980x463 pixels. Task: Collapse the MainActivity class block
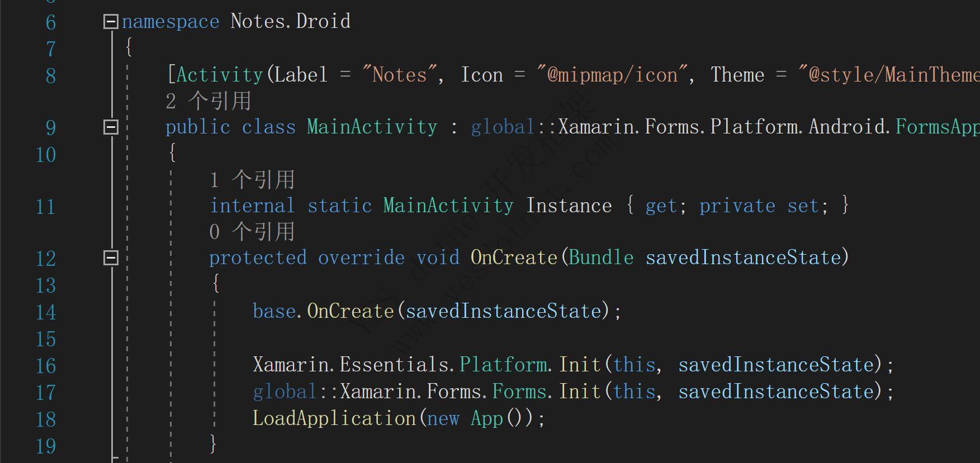pos(111,127)
